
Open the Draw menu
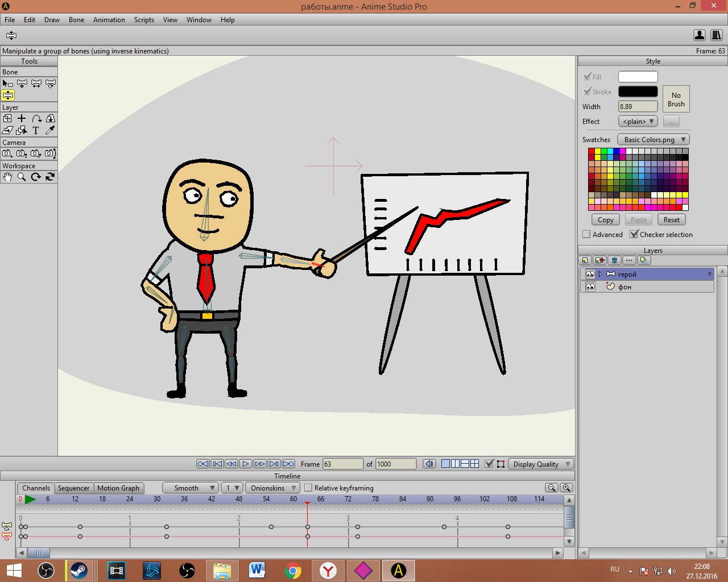point(52,19)
